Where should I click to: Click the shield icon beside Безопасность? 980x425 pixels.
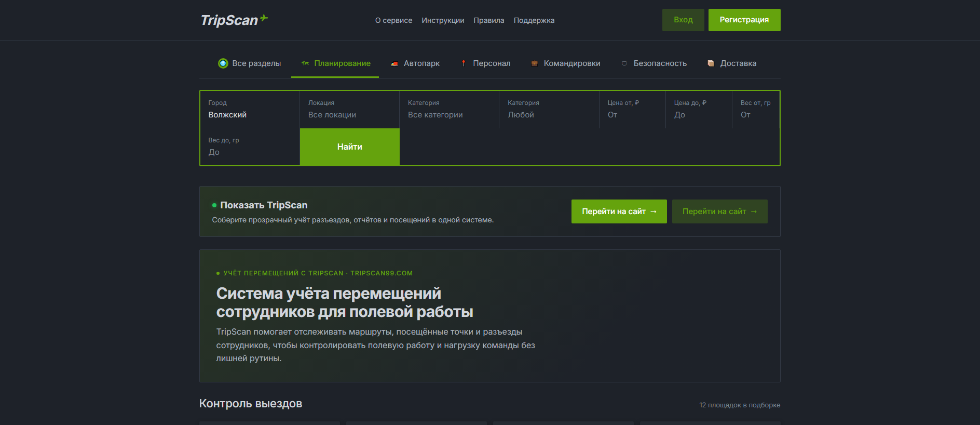click(x=624, y=63)
